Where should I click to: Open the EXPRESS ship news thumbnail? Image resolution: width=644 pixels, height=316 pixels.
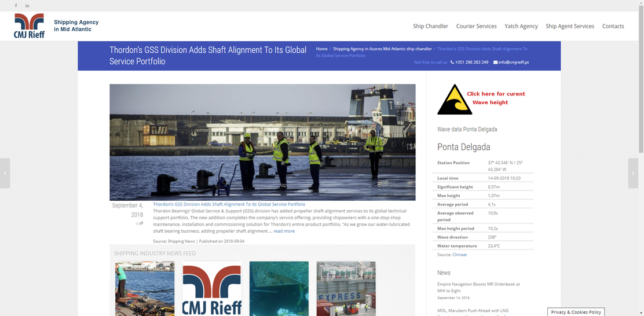(346, 288)
